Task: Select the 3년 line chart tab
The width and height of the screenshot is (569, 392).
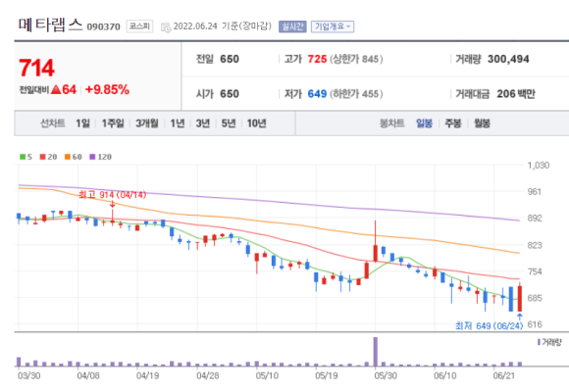Action: pyautogui.click(x=203, y=123)
